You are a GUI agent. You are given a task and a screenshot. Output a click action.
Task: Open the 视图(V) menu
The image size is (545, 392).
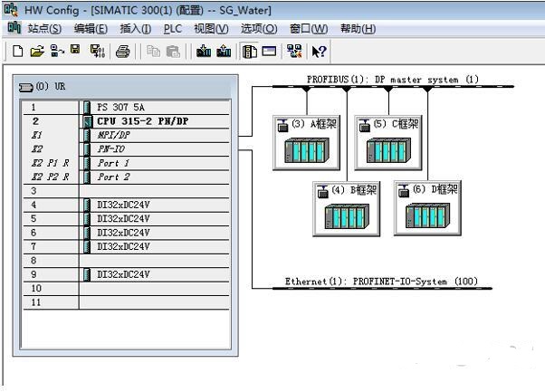(x=211, y=28)
